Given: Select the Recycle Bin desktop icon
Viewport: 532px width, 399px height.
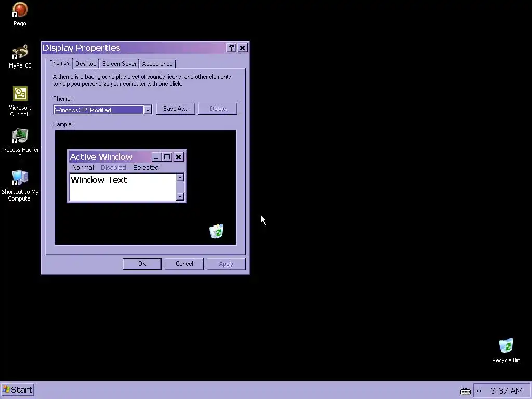Looking at the screenshot, I should (506, 351).
